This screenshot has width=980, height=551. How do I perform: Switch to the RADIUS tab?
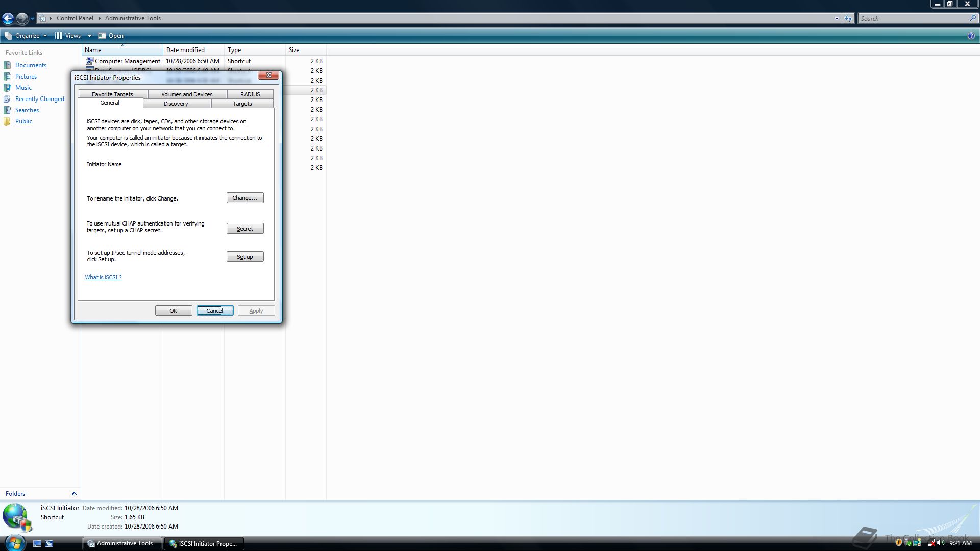pyautogui.click(x=250, y=94)
